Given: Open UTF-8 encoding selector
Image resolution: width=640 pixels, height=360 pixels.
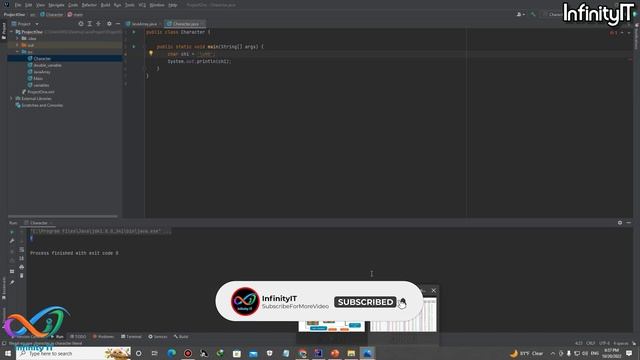Looking at the screenshot, I should tap(604, 343).
